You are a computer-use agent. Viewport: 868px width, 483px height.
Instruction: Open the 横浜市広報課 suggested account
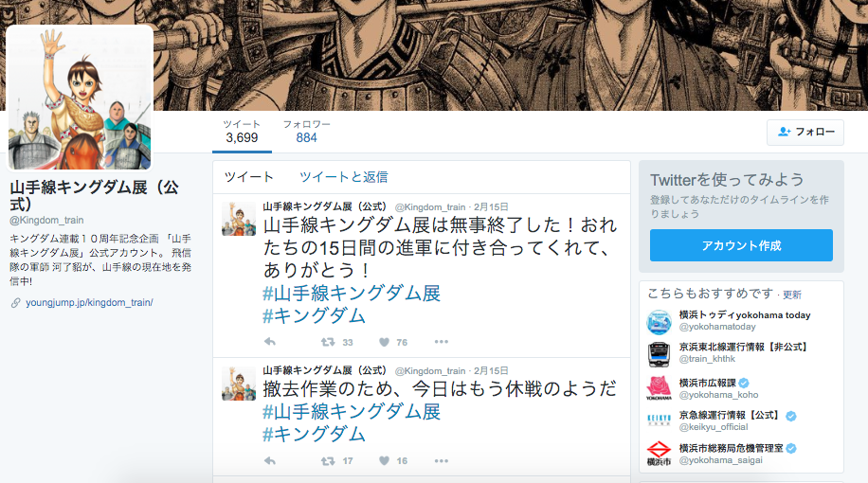(708, 383)
